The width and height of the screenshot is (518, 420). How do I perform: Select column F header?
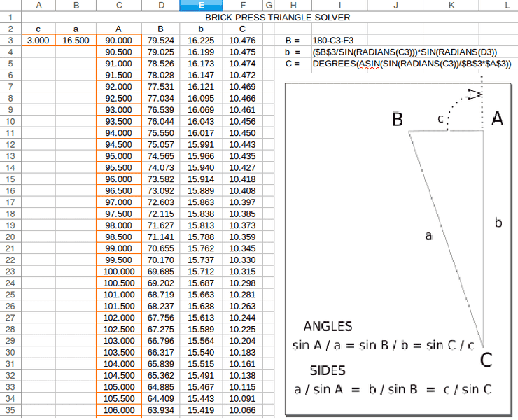243,6
